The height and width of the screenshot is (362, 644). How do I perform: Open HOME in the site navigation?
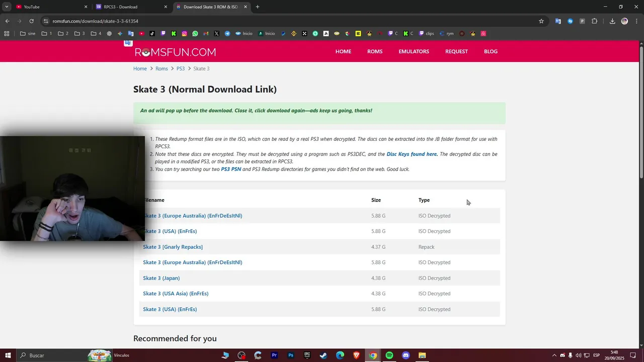pos(343,51)
